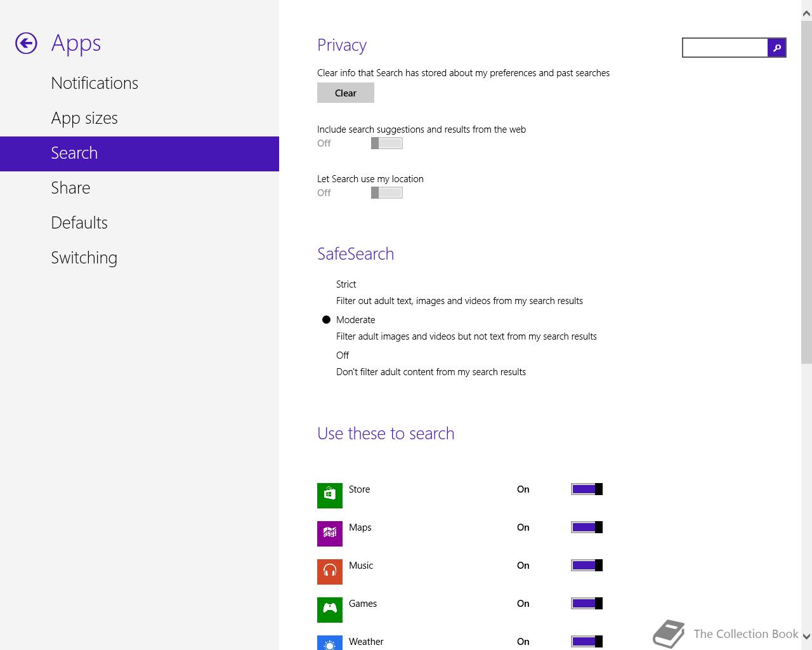Click the Store app icon
The image size is (812, 650).
point(330,495)
